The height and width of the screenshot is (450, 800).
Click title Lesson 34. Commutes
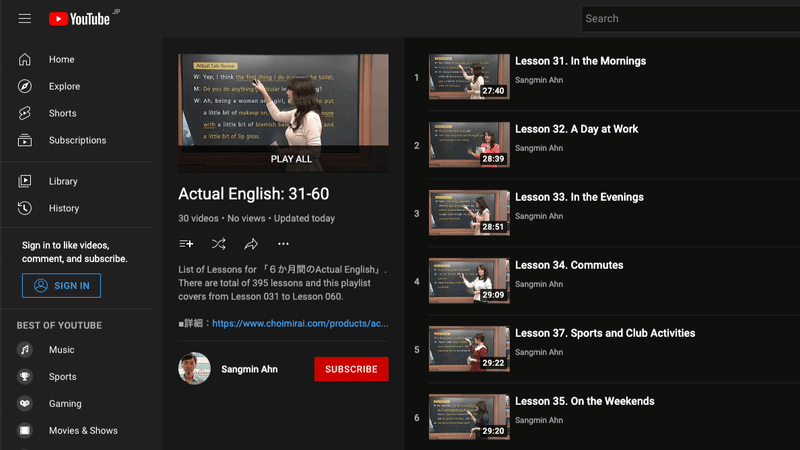pos(569,265)
